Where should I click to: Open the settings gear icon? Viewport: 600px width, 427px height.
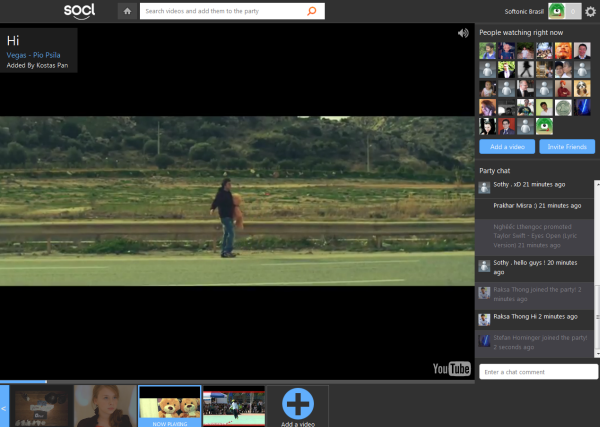(590, 12)
